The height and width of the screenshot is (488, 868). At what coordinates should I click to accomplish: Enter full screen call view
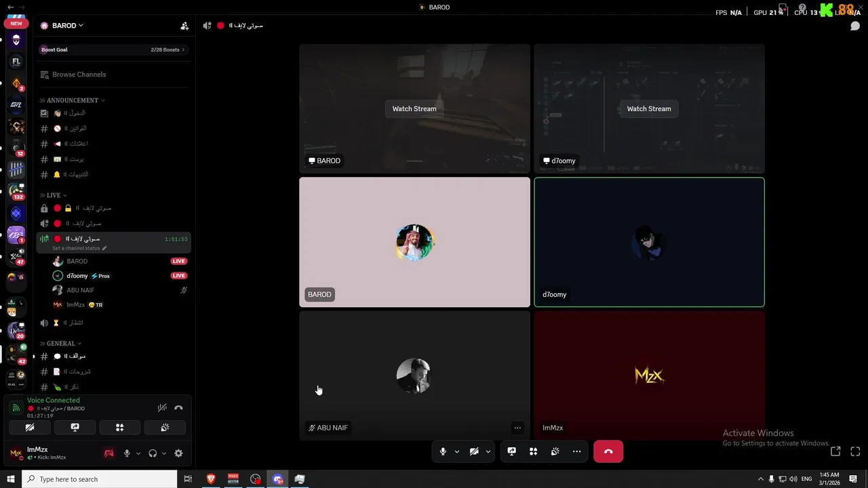855,451
